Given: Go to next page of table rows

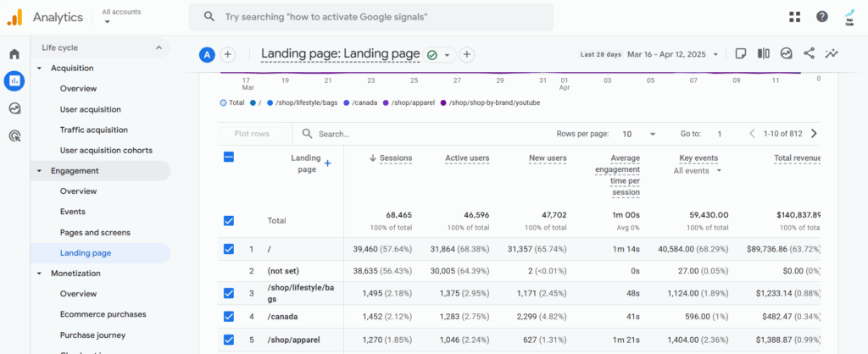Looking at the screenshot, I should (x=814, y=134).
